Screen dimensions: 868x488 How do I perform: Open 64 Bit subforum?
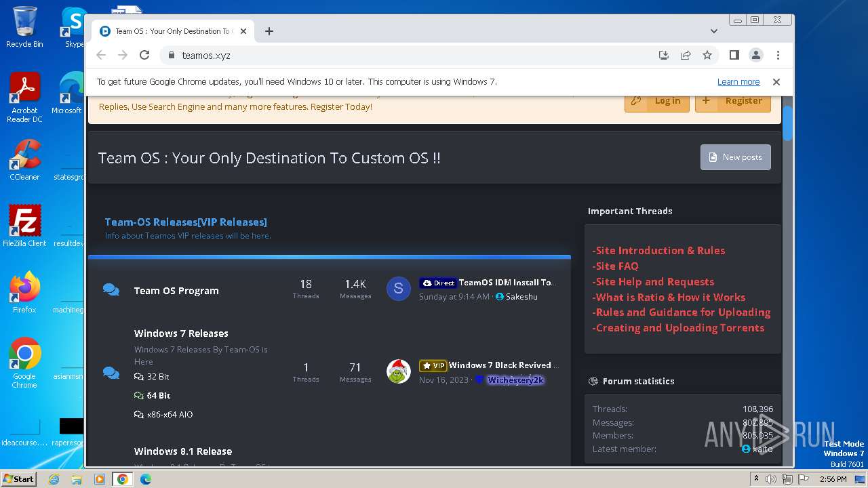click(153, 396)
